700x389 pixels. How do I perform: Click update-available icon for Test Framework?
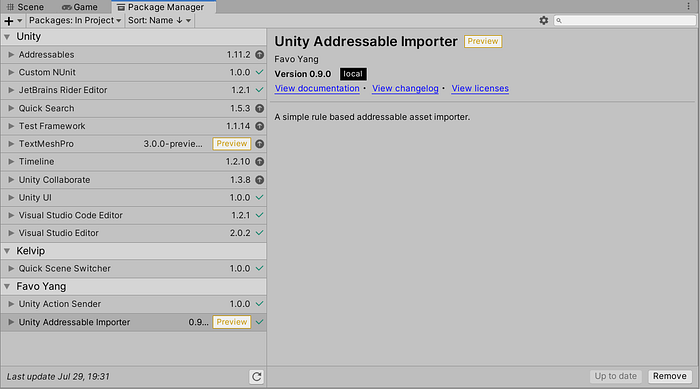point(259,126)
